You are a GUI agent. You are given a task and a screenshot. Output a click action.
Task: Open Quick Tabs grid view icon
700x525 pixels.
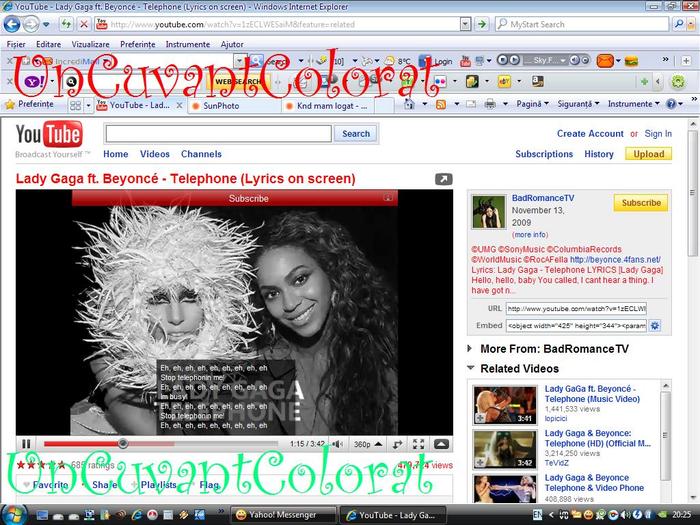pyautogui.click(x=75, y=105)
